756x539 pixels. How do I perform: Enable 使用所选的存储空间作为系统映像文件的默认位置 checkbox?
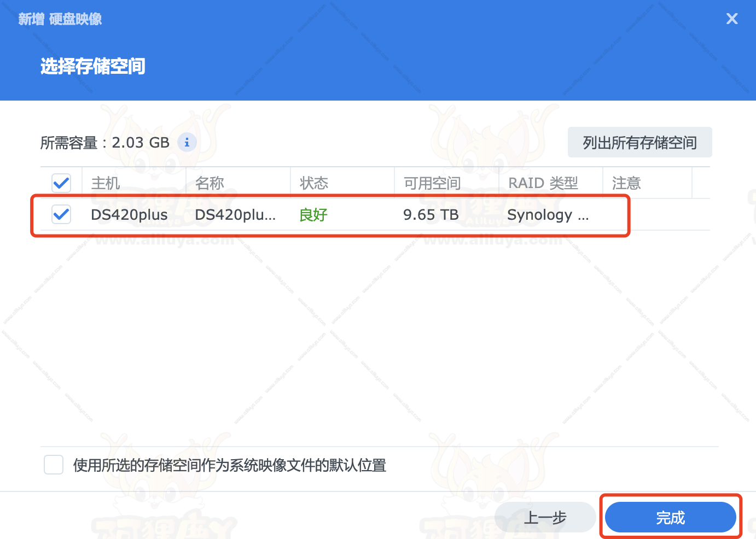[54, 465]
